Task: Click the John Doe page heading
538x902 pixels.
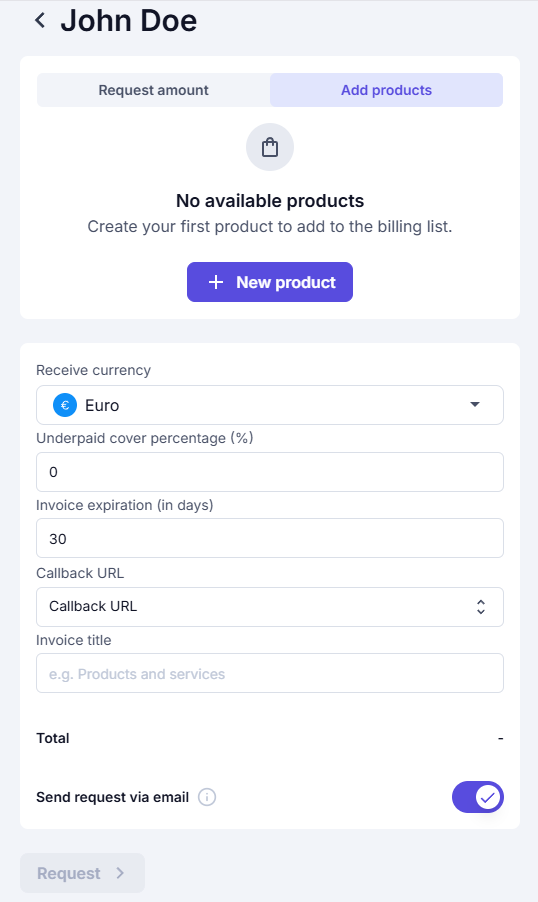Action: click(129, 21)
